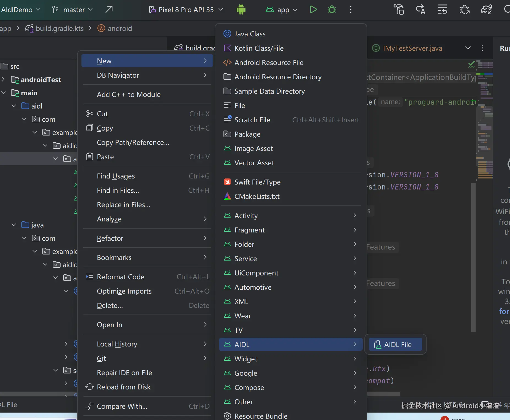Collapse the main folder in the project tree
This screenshot has height=420, width=510.
tap(4, 93)
